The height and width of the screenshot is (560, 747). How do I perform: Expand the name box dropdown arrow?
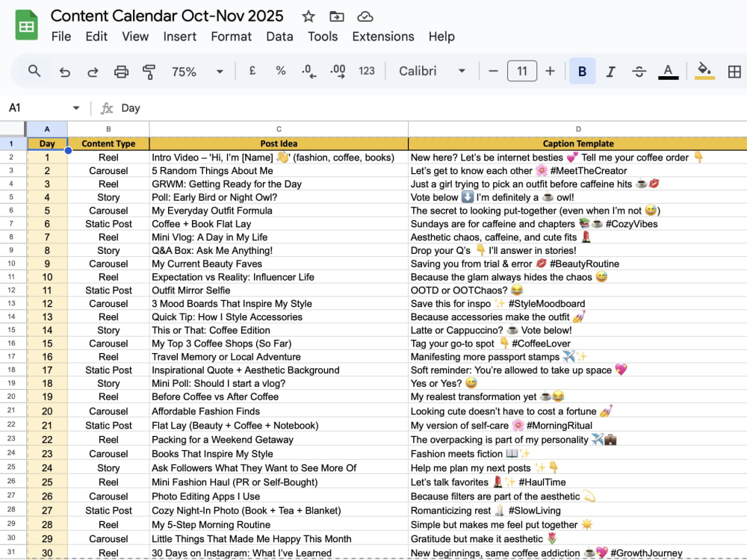pos(76,108)
